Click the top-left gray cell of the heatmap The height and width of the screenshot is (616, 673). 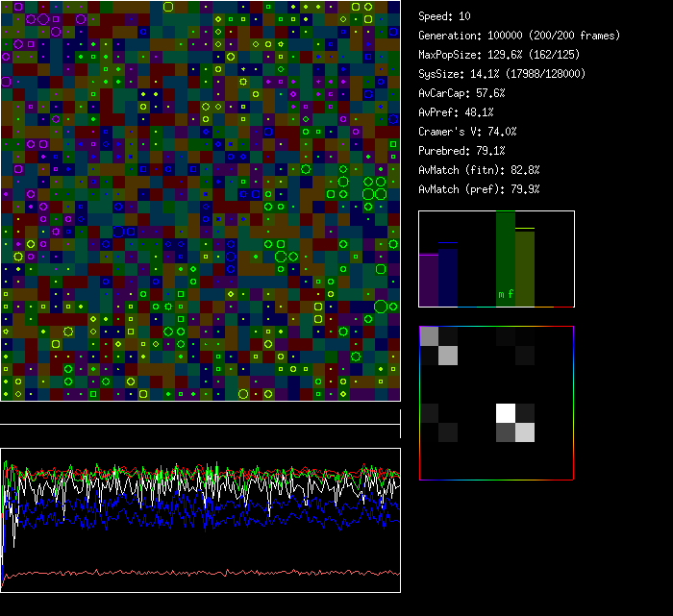point(429,335)
